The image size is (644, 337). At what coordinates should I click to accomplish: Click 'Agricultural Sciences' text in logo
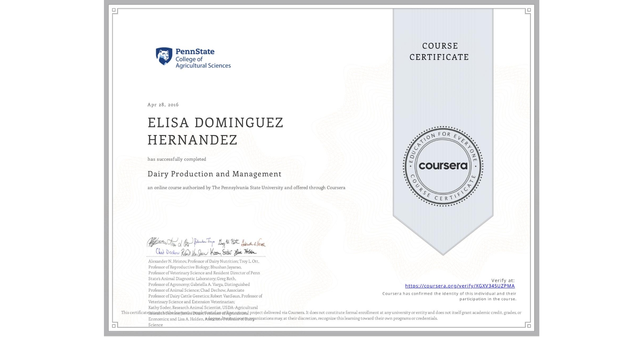(203, 66)
